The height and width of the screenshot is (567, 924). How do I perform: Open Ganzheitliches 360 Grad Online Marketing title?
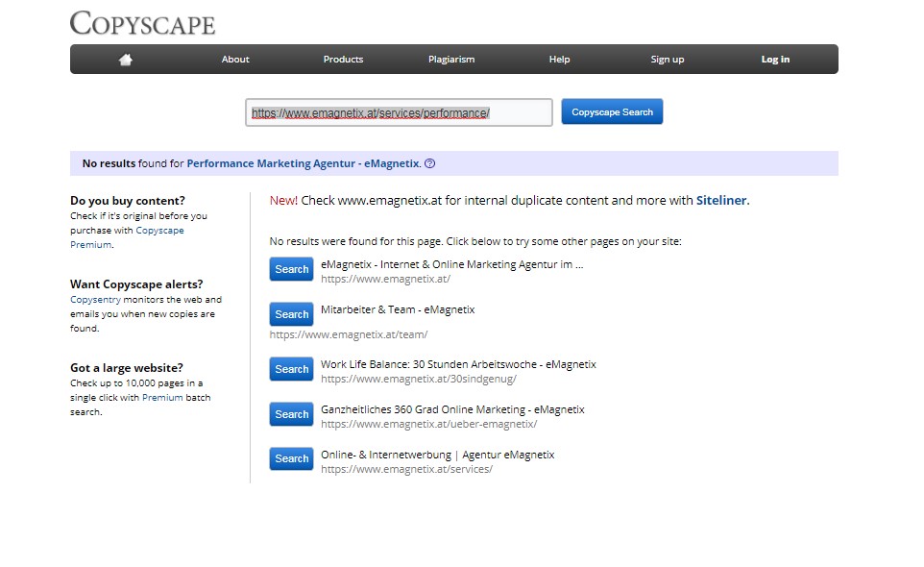pyautogui.click(x=452, y=409)
